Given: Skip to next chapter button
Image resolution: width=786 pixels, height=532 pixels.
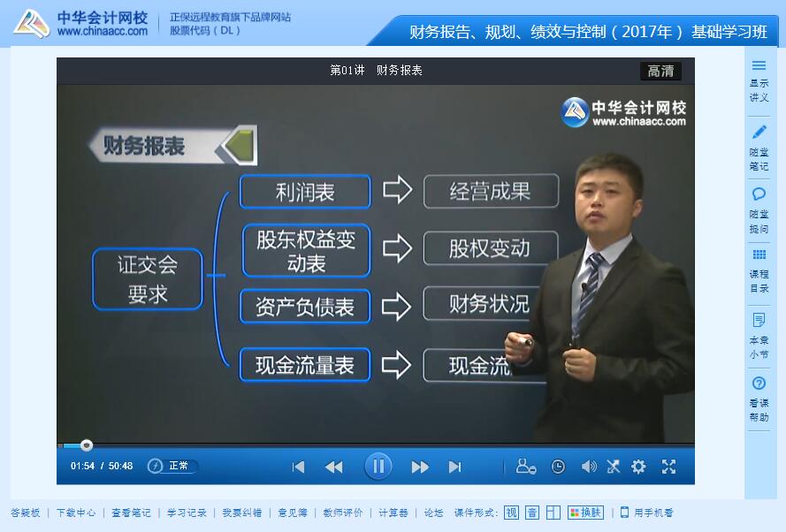Looking at the screenshot, I should (454, 467).
